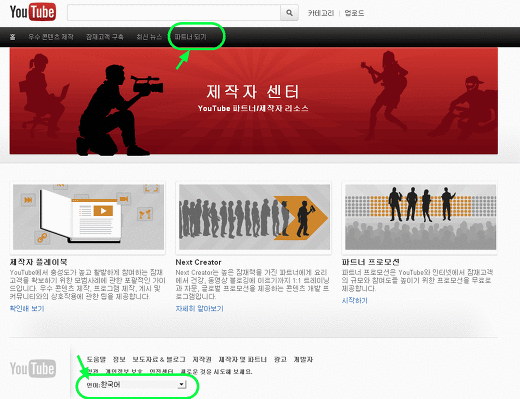Open the 제작자 플레이북 thumbnail image
The width and height of the screenshot is (520, 399).
pos(88,217)
